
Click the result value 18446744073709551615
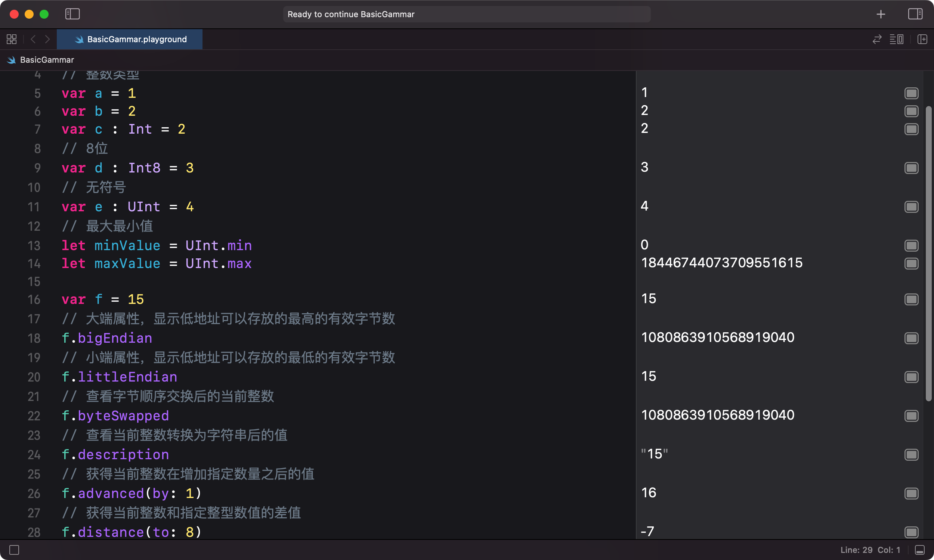click(722, 263)
